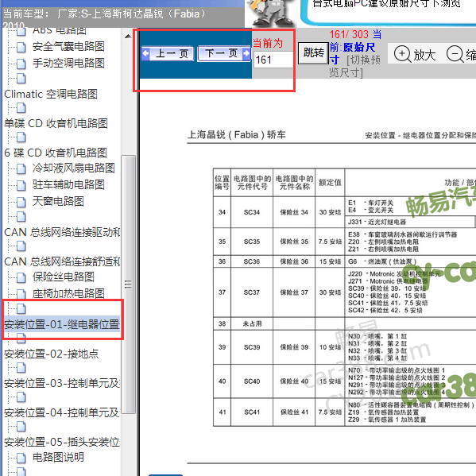Click the document icon beside 冷却液风扇电路图
This screenshot has width=476, height=476.
pos(21,168)
